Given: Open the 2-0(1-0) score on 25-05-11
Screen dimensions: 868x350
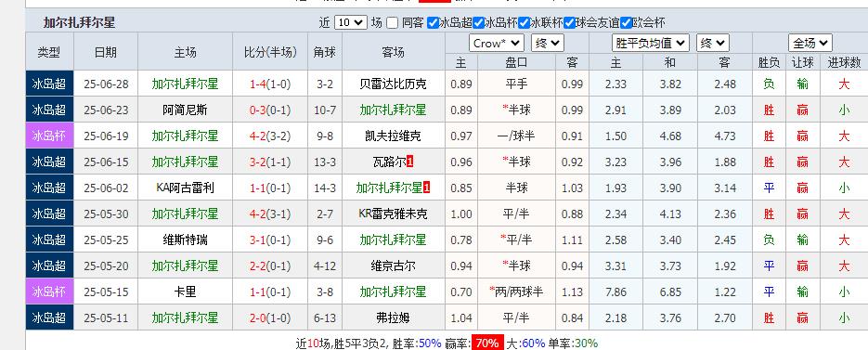Looking at the screenshot, I should [270, 318].
